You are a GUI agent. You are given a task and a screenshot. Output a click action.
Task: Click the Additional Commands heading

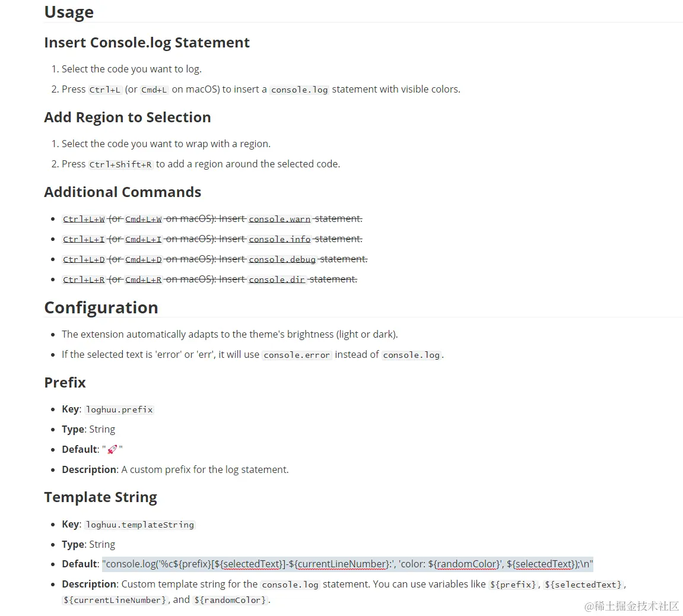click(123, 192)
